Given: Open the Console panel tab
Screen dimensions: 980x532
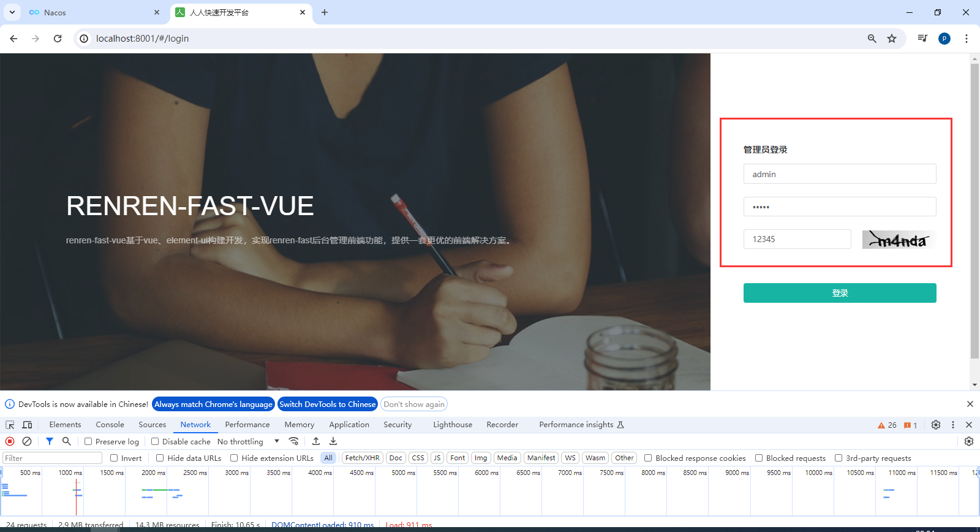Looking at the screenshot, I should tap(110, 425).
